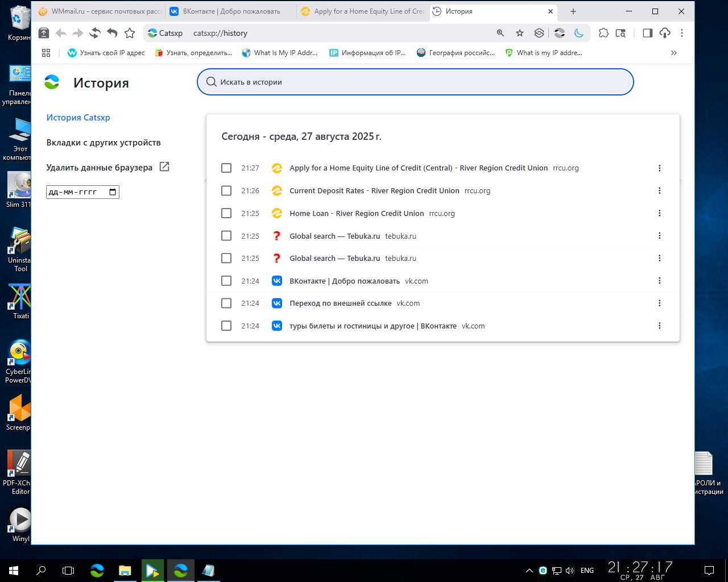Select История Catsxp in sidebar
This screenshot has width=728, height=582.
tap(78, 118)
